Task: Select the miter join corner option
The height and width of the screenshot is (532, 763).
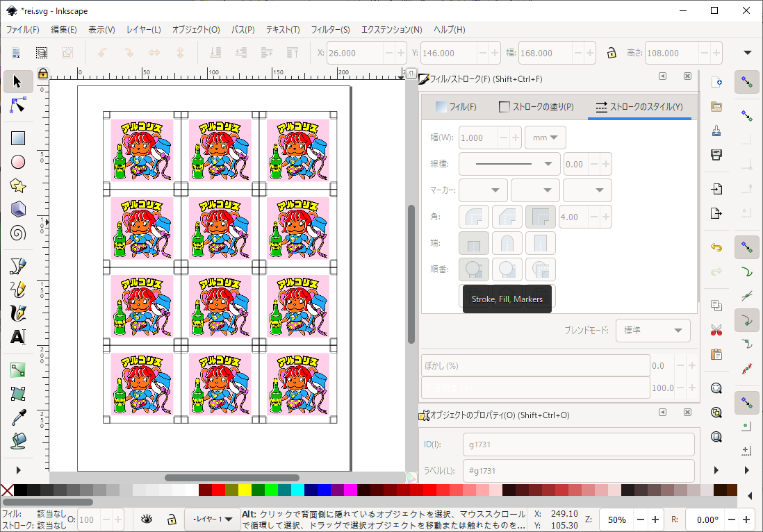Action: tap(540, 217)
